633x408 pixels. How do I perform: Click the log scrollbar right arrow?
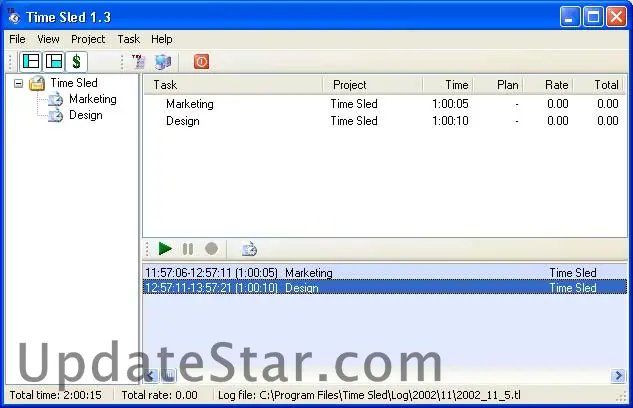(618, 376)
